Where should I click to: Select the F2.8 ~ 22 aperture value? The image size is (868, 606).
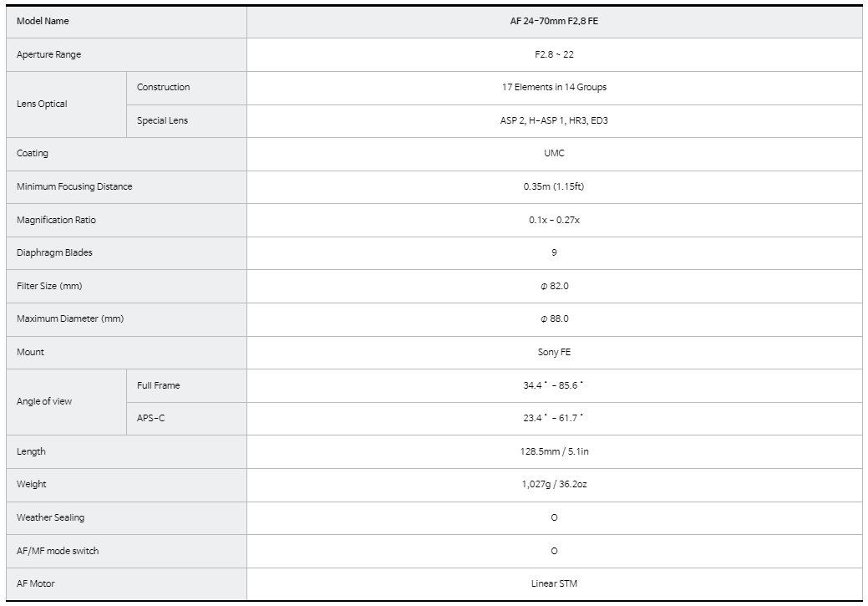pos(554,54)
